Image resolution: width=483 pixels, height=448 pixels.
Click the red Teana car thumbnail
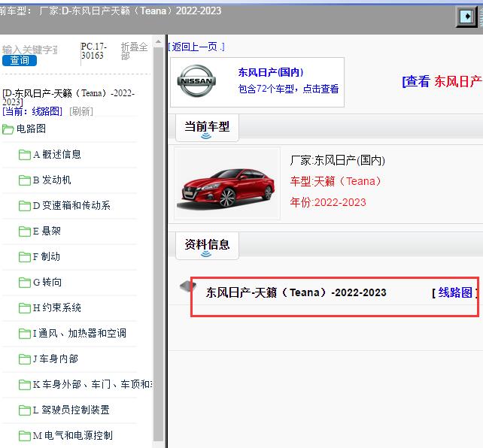click(x=227, y=183)
